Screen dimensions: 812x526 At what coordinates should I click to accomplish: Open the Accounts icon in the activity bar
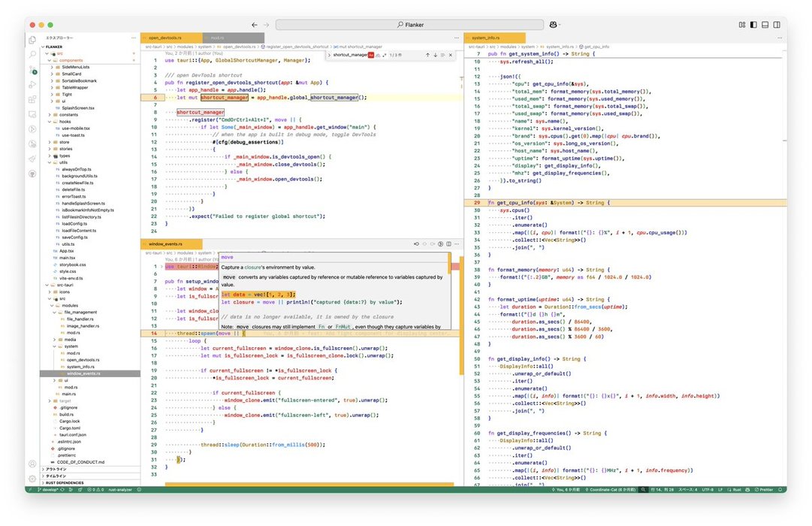pyautogui.click(x=32, y=464)
